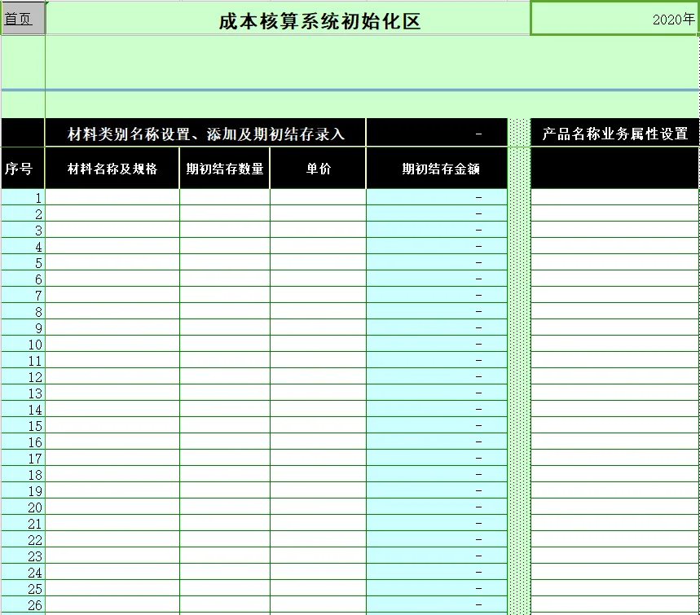Click serial number 9
Screen dimensions: 700x615
pos(23,327)
